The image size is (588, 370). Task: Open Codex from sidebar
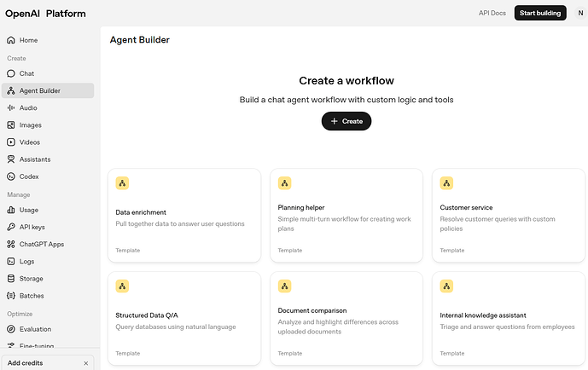48,176
